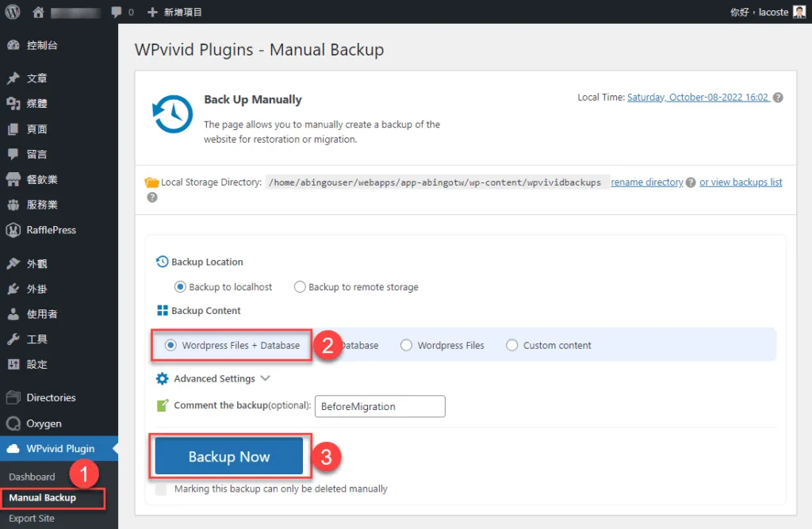Click the 外觀 paintbrush icon
The width and height of the screenshot is (812, 529).
click(13, 264)
